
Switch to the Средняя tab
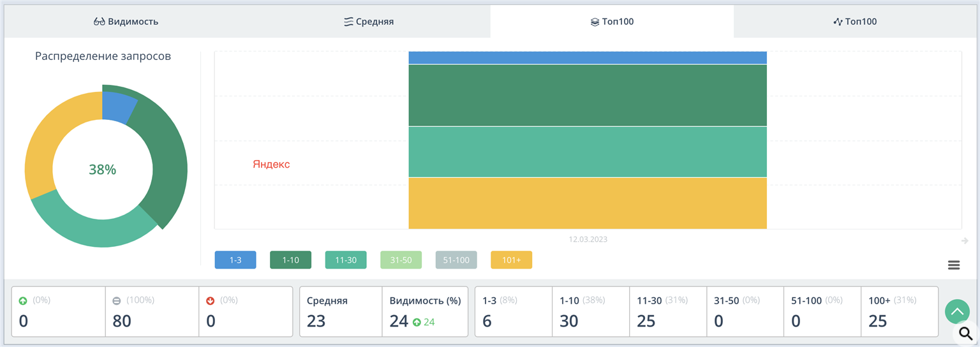(x=369, y=22)
